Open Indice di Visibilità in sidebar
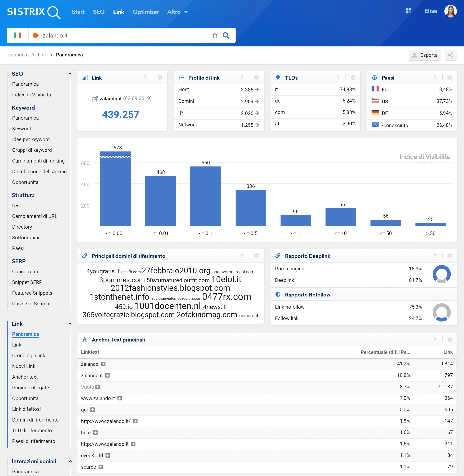The image size is (464, 476). pos(31,95)
